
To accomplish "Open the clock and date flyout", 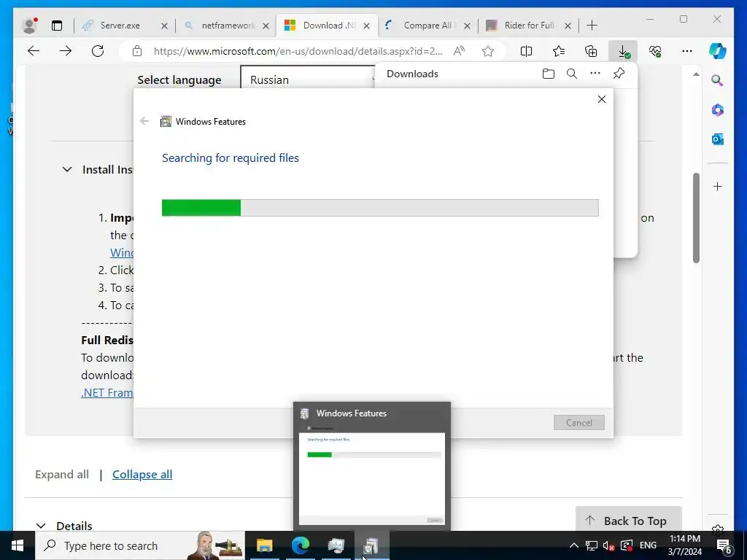I will (x=684, y=545).
